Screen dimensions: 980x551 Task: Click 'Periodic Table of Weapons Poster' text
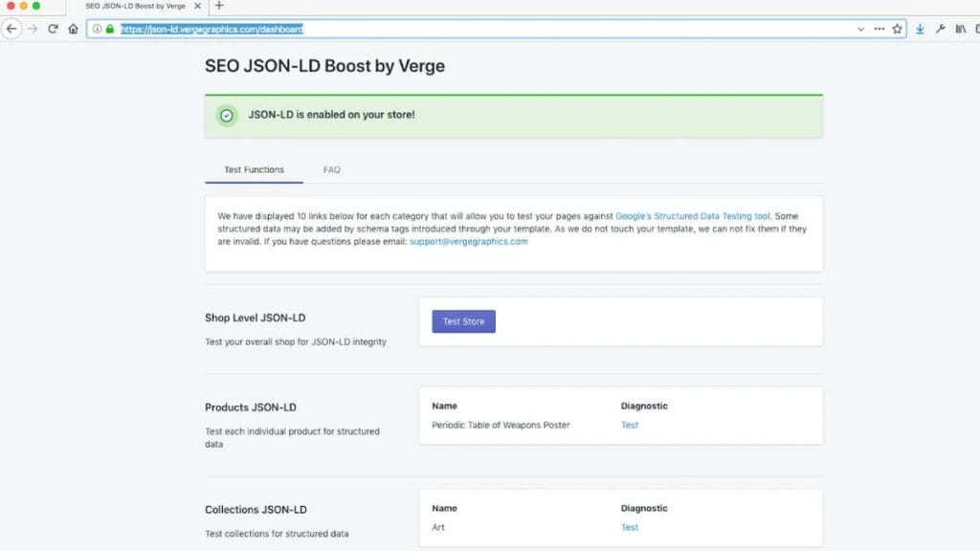(501, 426)
